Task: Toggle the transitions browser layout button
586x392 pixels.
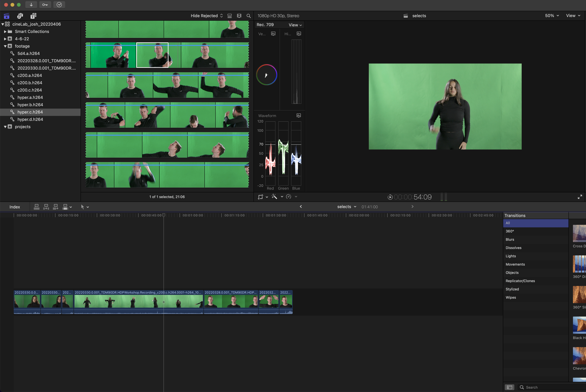Action: point(509,387)
